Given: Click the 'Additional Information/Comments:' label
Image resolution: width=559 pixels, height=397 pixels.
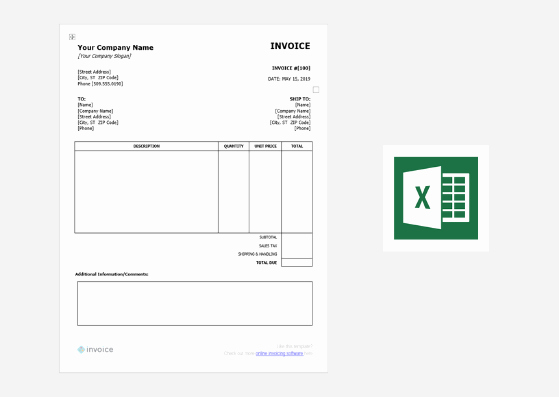Looking at the screenshot, I should [112, 274].
